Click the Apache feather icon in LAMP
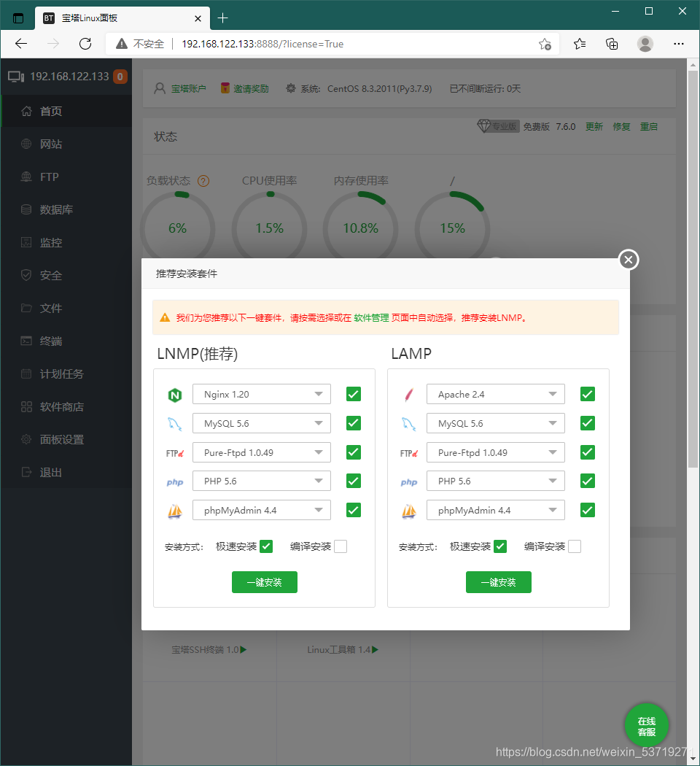 [x=409, y=394]
